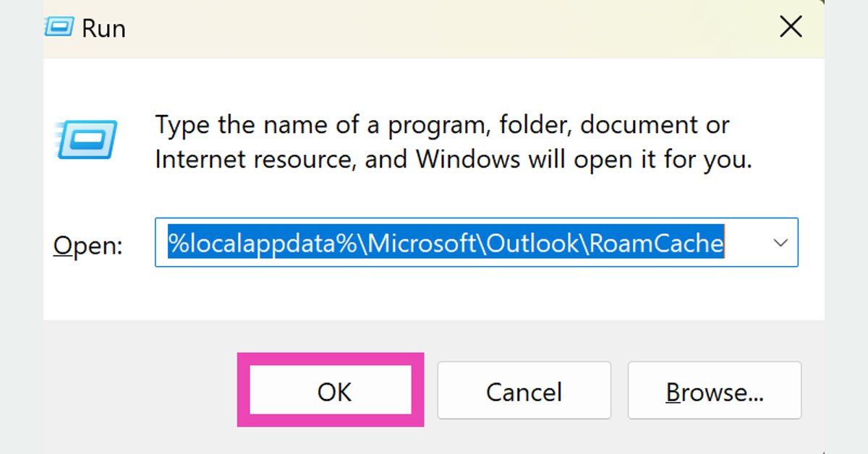Click the "Open:" label
Image resolution: width=868 pixels, height=454 pixels.
(88, 245)
